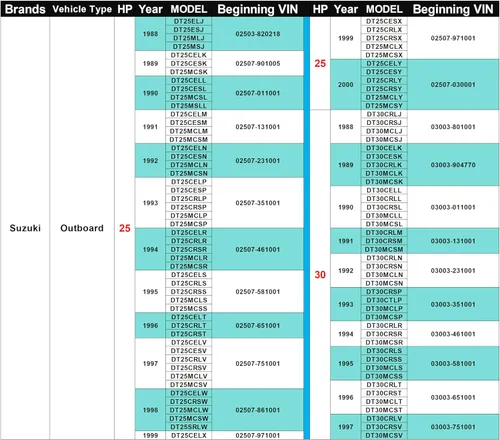
Task: Click the right Beginning VIN header
Action: click(x=453, y=9)
